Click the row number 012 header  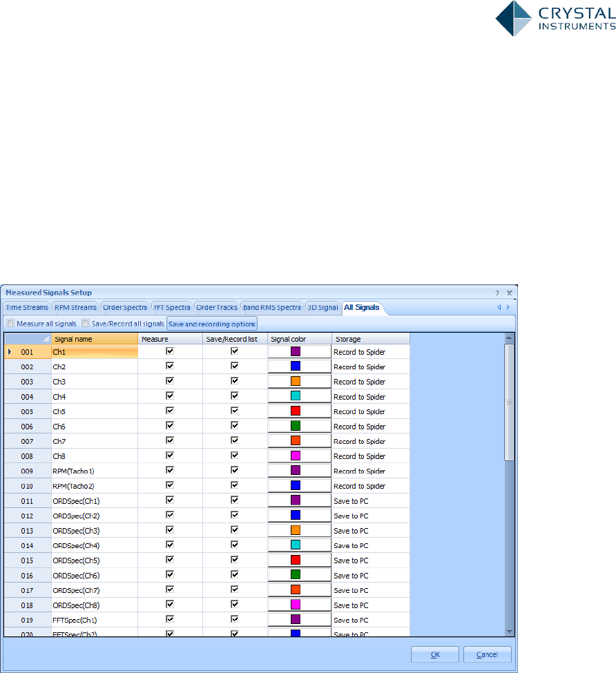pos(28,516)
